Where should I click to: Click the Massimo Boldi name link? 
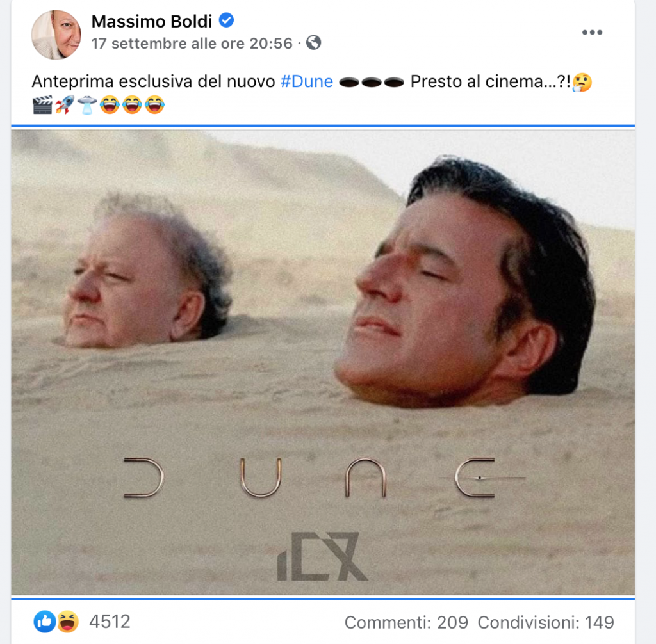(x=152, y=22)
